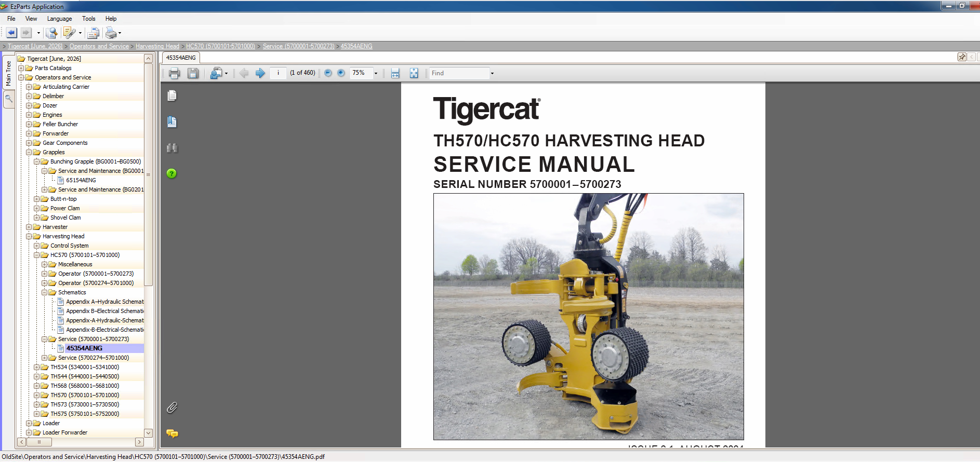The height and width of the screenshot is (462, 980).
Task: Select the 45354AENG document tab
Action: pos(181,58)
